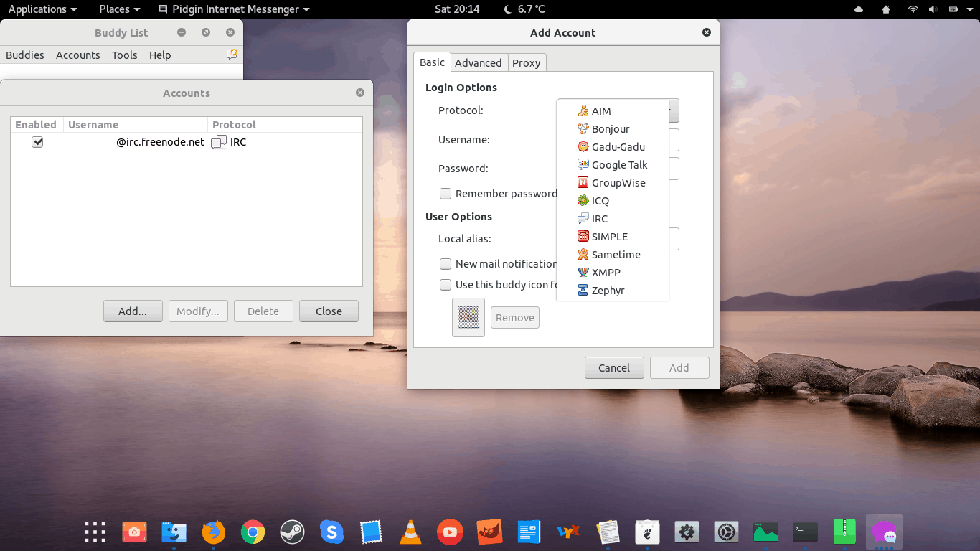Open Steam from the dock
The height and width of the screenshot is (551, 980).
(x=292, y=532)
